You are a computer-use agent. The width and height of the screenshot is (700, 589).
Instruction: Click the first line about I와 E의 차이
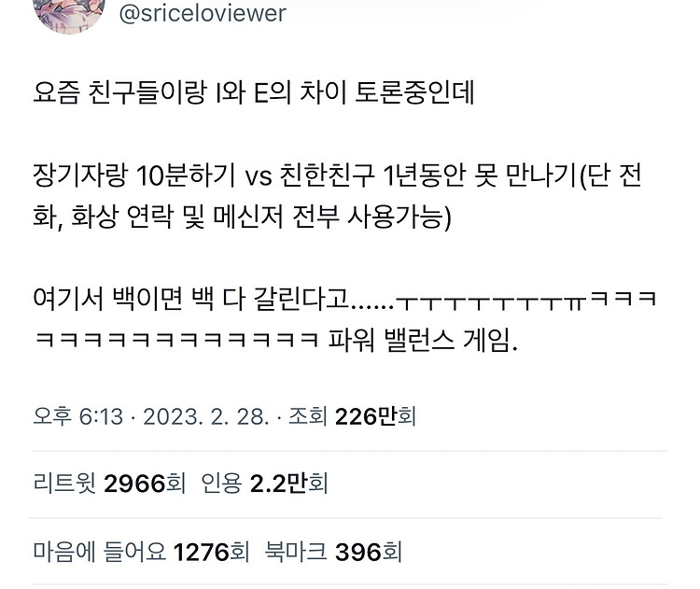click(254, 92)
